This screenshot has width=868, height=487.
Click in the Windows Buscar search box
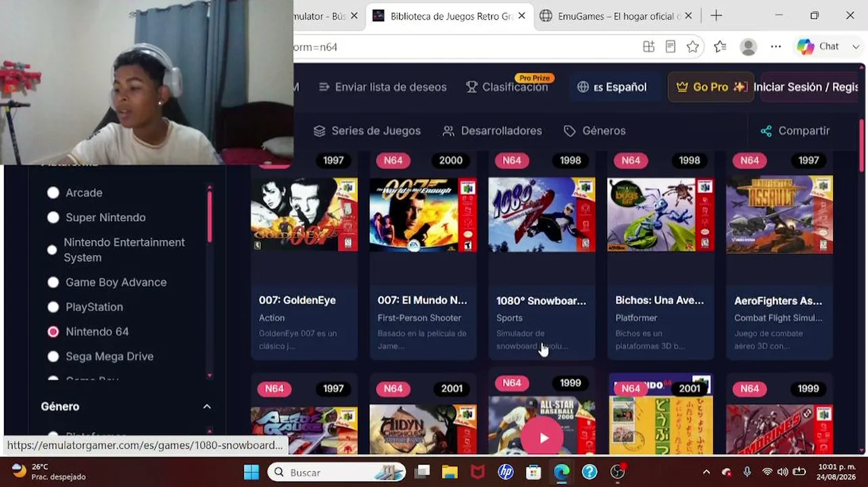click(x=337, y=472)
